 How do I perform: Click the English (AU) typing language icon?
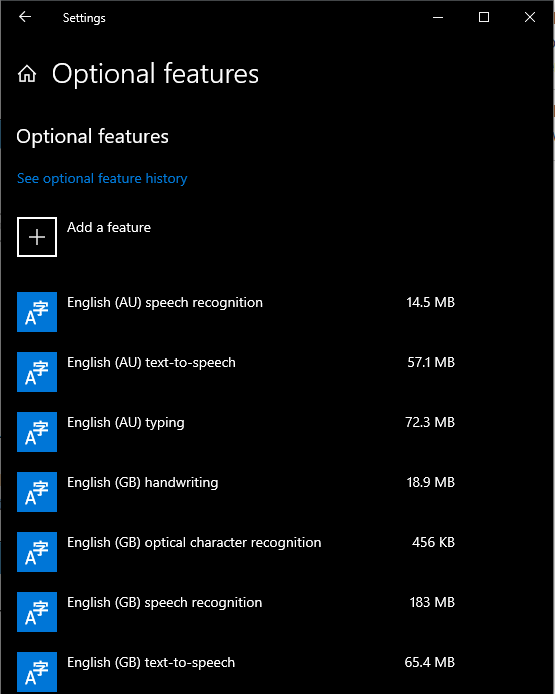[37, 432]
